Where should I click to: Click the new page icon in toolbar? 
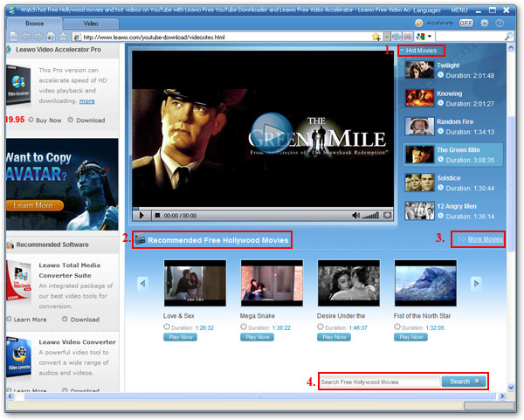pyautogui.click(x=14, y=37)
